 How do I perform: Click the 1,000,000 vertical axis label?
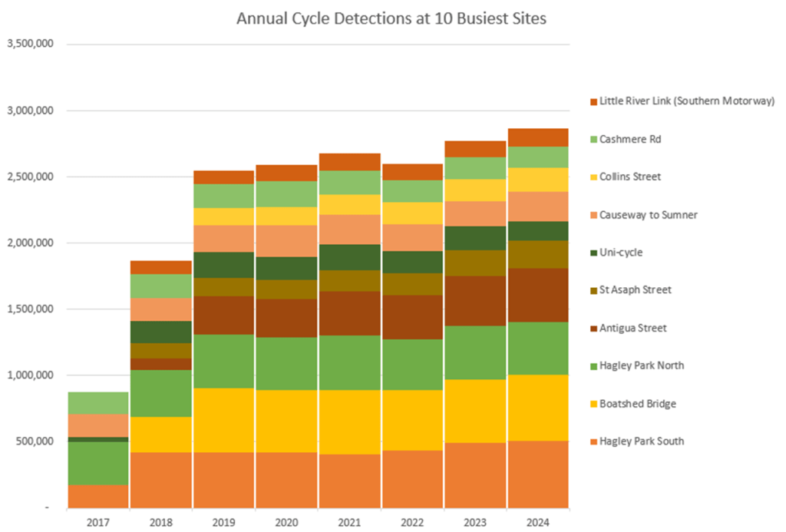[29, 375]
